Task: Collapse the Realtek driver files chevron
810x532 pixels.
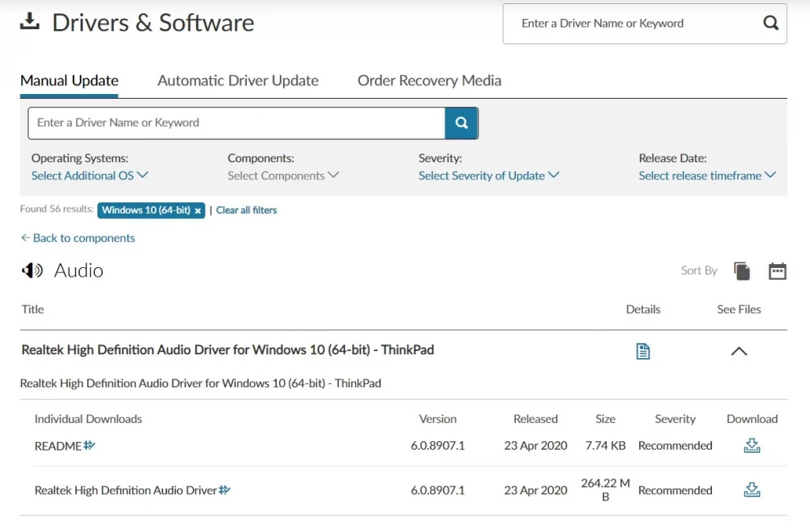Action: coord(740,352)
